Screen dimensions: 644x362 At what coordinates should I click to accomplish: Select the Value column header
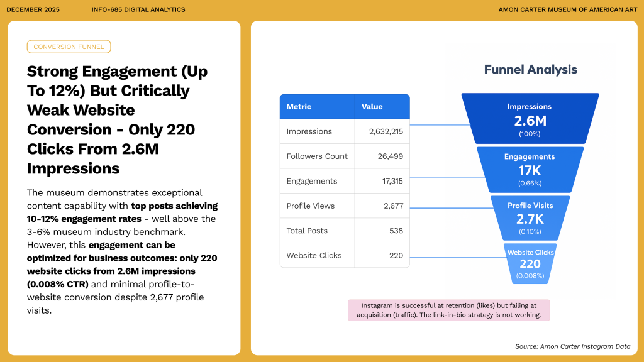pos(372,107)
